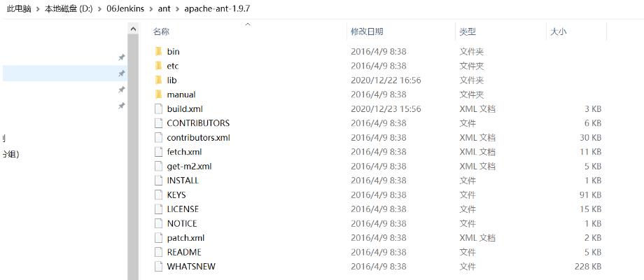Sort by 名称 column header
Screen dimensions: 644x280
[162, 31]
